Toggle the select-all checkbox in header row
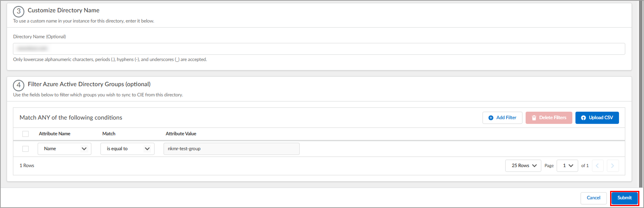The image size is (644, 208). [x=25, y=134]
